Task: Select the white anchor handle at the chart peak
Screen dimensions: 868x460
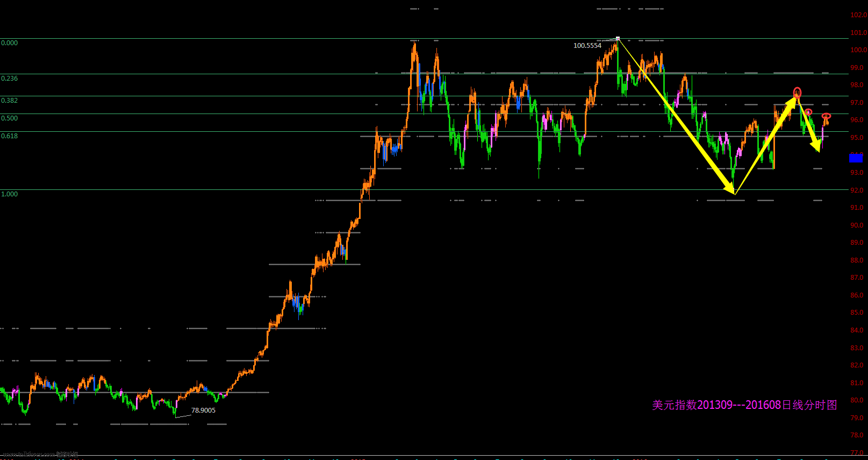Action: click(x=618, y=38)
